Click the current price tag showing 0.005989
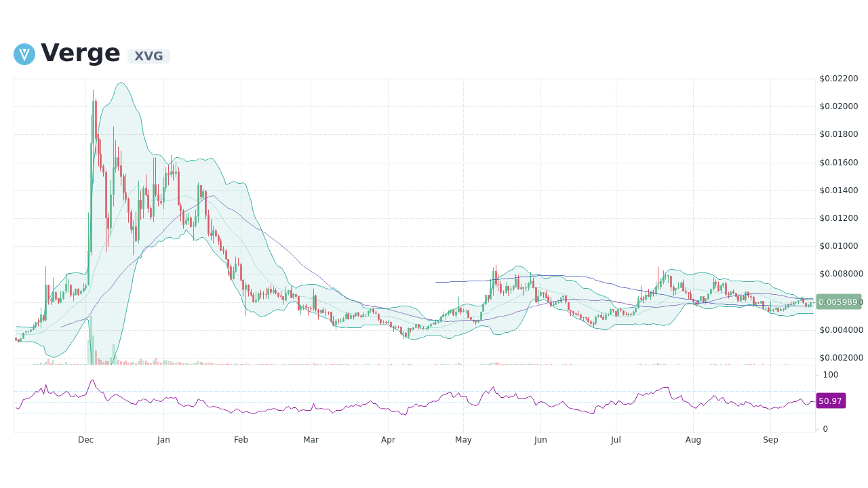 coord(839,302)
